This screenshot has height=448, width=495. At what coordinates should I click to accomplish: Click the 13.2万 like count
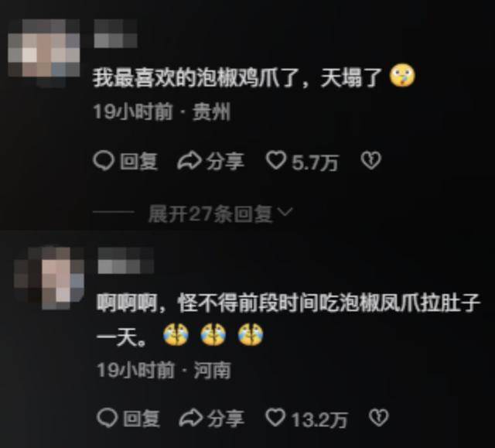(x=319, y=419)
